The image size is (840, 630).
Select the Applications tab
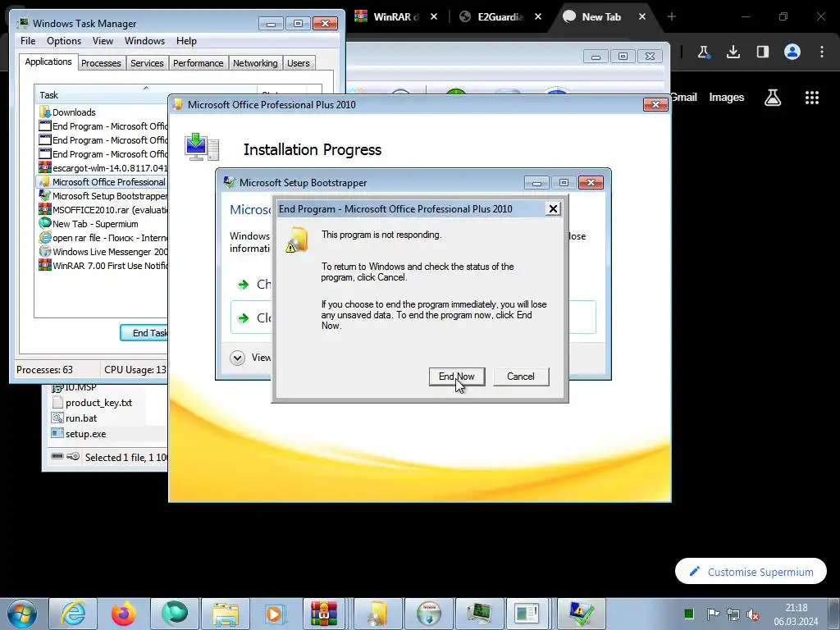pyautogui.click(x=48, y=62)
